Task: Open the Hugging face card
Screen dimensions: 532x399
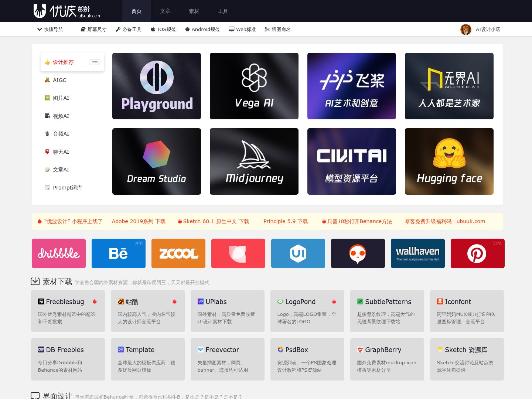Action: click(449, 161)
